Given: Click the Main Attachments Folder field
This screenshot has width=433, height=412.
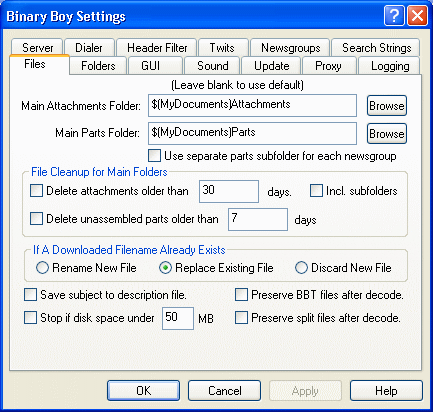Looking at the screenshot, I should click(x=252, y=105).
